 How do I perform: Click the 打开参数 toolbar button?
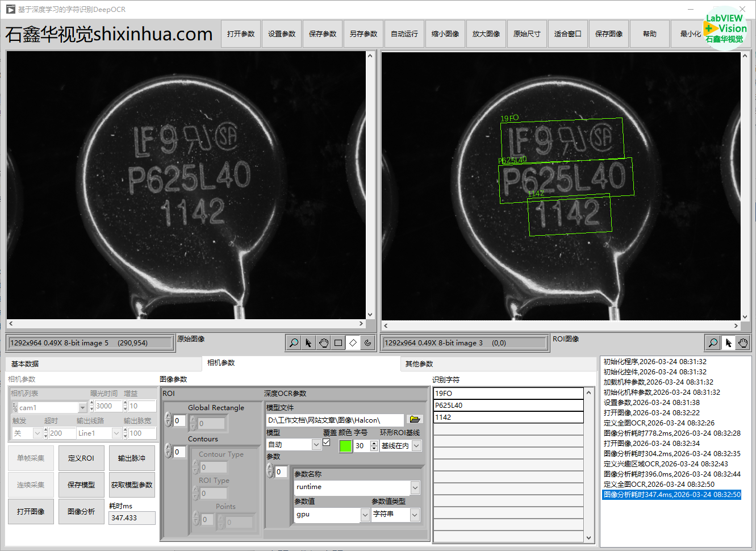[x=241, y=34]
